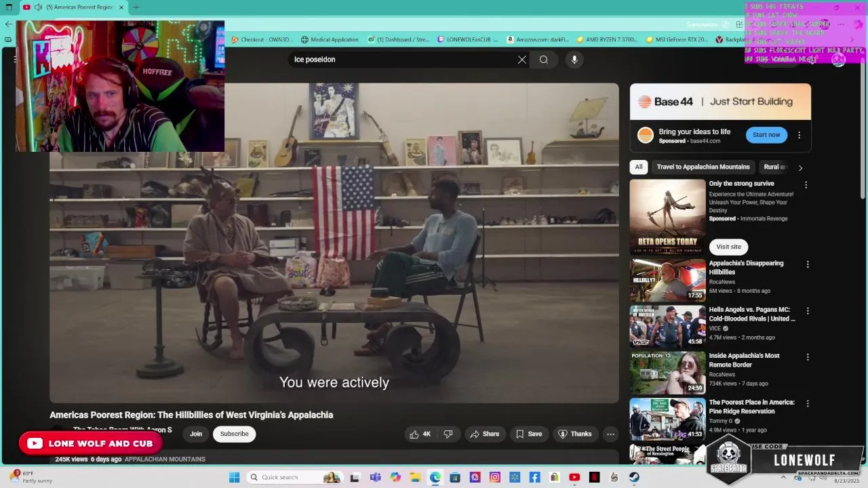Open the video's more actions ellipsis
Image resolution: width=868 pixels, height=488 pixels.
click(610, 434)
